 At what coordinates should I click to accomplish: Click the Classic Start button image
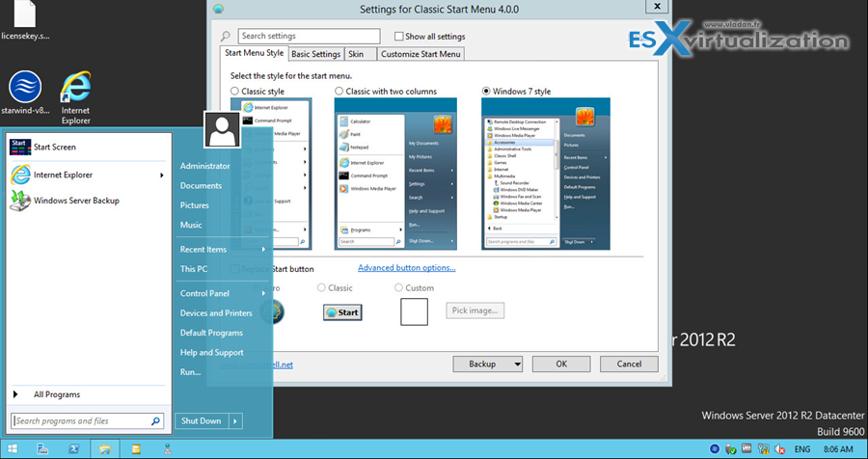point(342,312)
